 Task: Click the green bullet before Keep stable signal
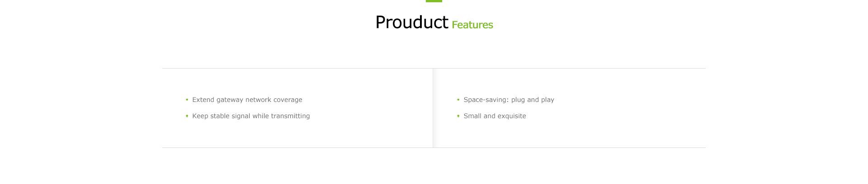point(187,116)
